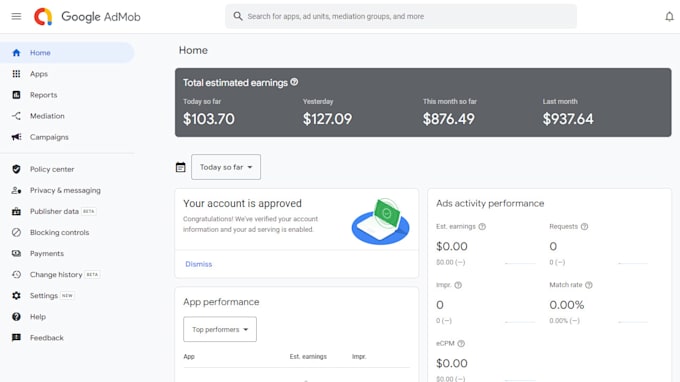Open notifications bell
680x382 pixels.
point(669,16)
